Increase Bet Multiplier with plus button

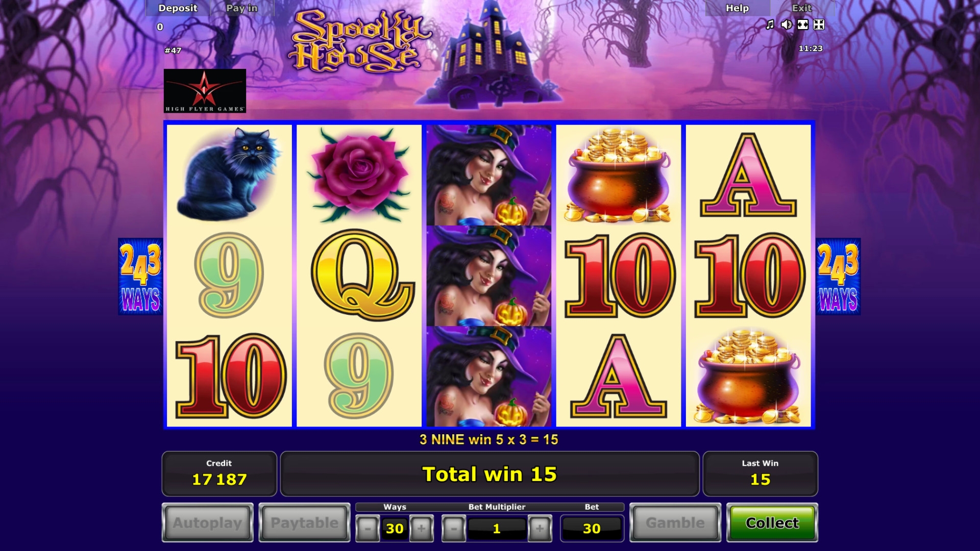pos(540,529)
